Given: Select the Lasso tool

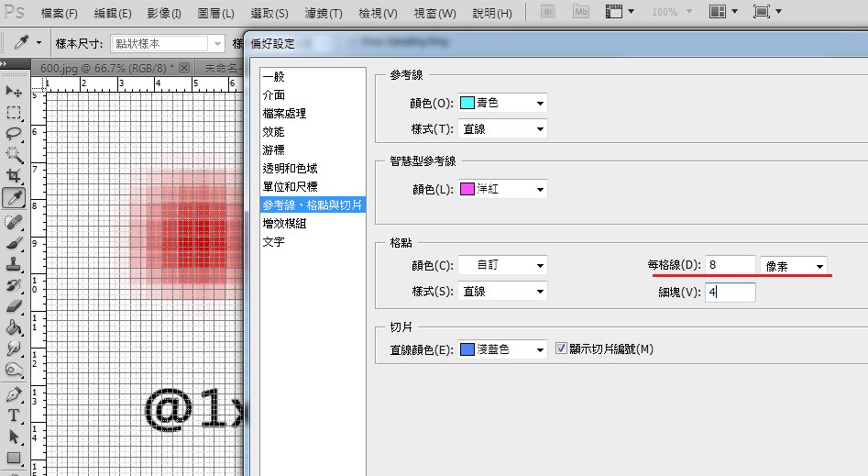Looking at the screenshot, I should pyautogui.click(x=14, y=134).
